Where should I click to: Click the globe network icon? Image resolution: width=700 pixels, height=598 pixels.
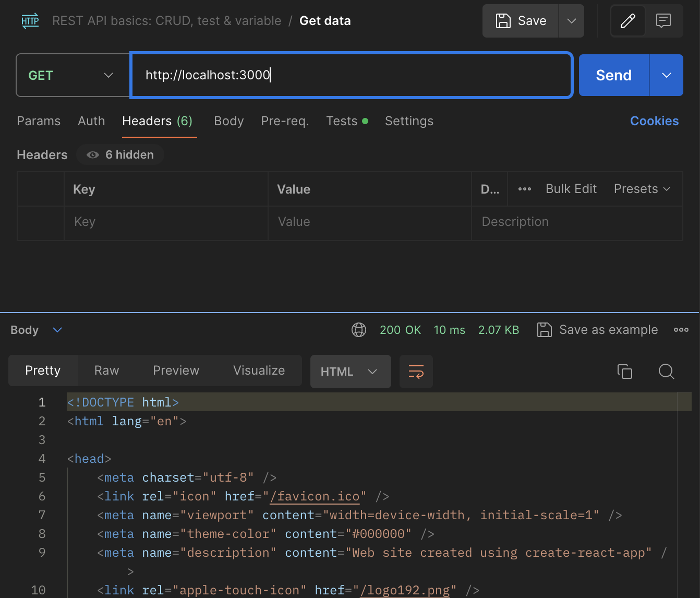click(x=359, y=330)
